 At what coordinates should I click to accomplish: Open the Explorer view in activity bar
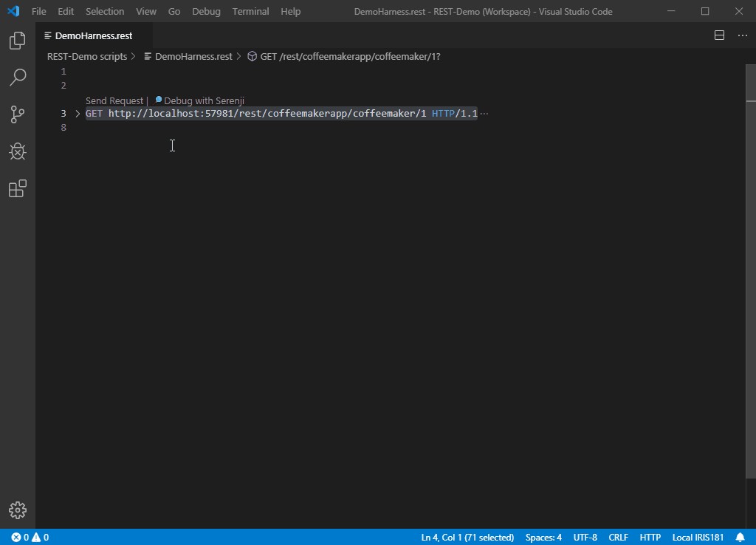coord(17,41)
